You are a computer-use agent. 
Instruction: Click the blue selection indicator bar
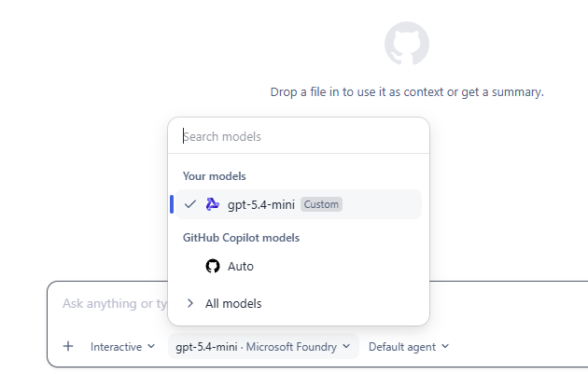click(x=172, y=204)
